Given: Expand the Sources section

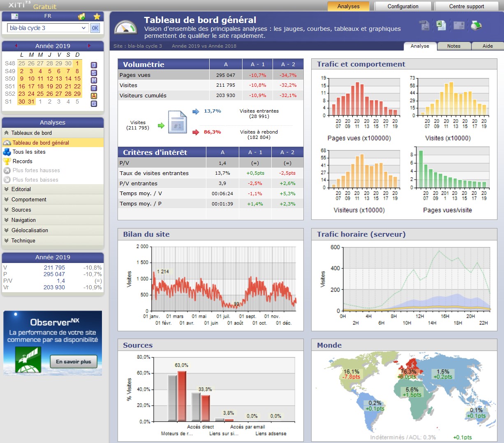Looking at the screenshot, I should [53, 210].
